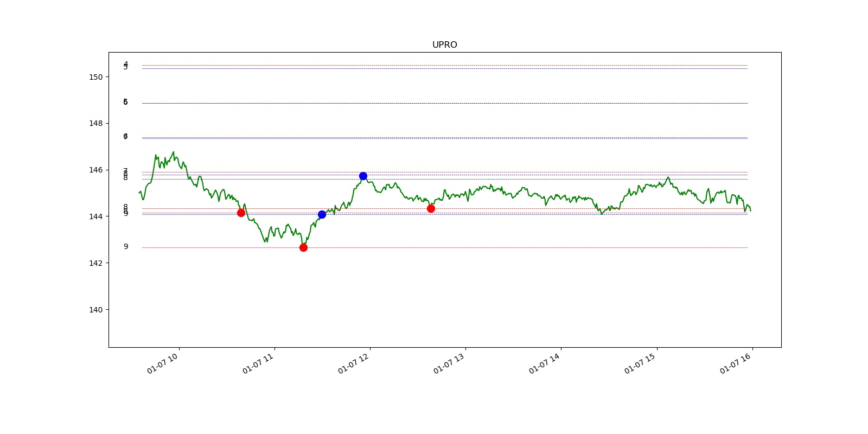Image resolution: width=868 pixels, height=434 pixels.
Task: Click the 150 y-axis tick label
Action: (x=96, y=77)
